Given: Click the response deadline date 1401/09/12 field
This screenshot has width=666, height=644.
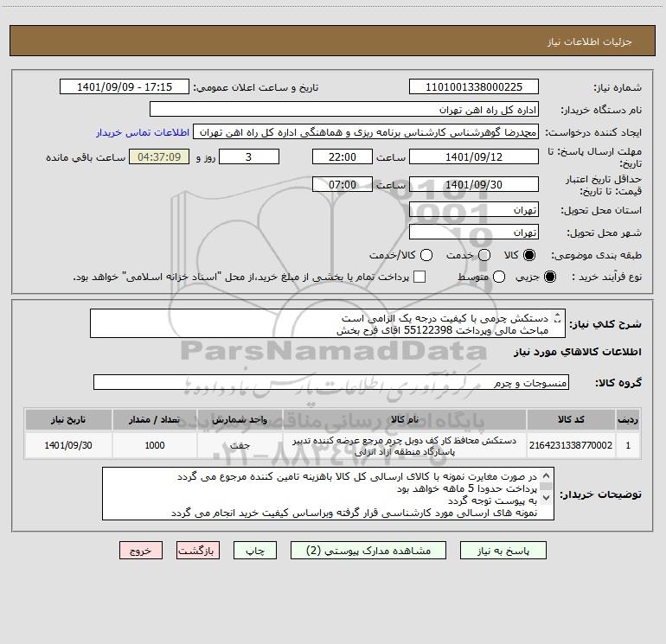Looking at the screenshot, I should click(474, 156).
